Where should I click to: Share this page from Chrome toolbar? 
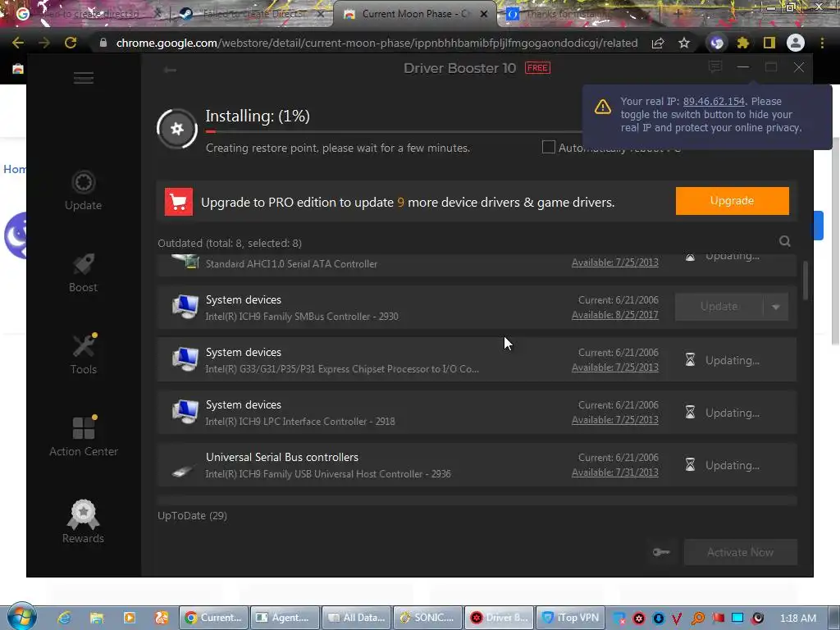pos(658,43)
